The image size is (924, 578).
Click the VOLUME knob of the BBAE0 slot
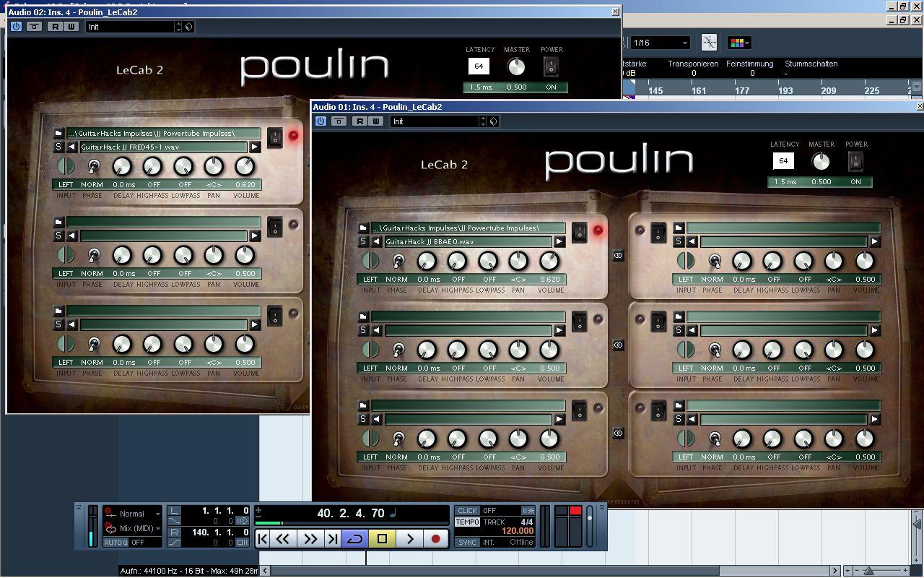(x=549, y=261)
